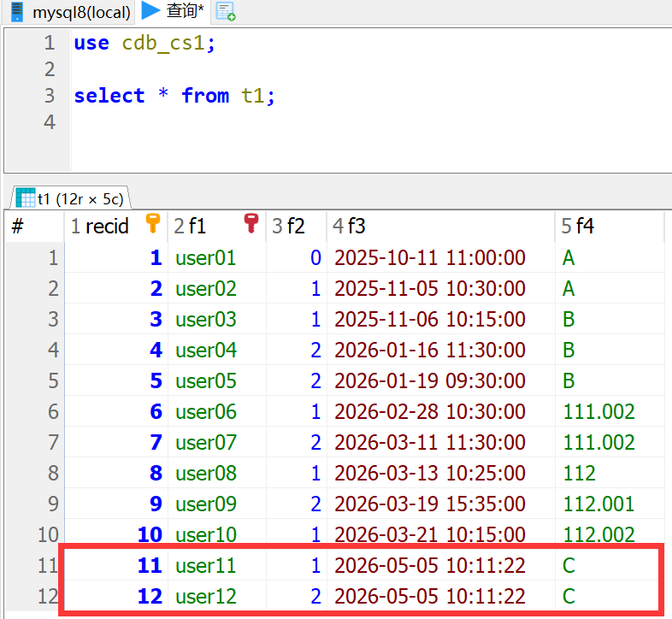Open the mysql8(local) session tab
The image size is (672, 619).
[70, 12]
